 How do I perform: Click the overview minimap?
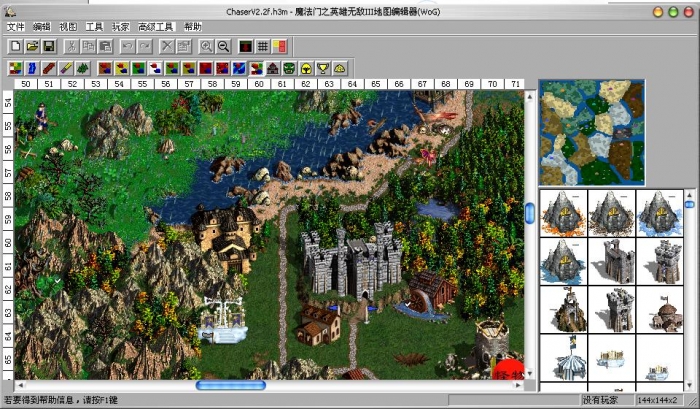pos(592,133)
